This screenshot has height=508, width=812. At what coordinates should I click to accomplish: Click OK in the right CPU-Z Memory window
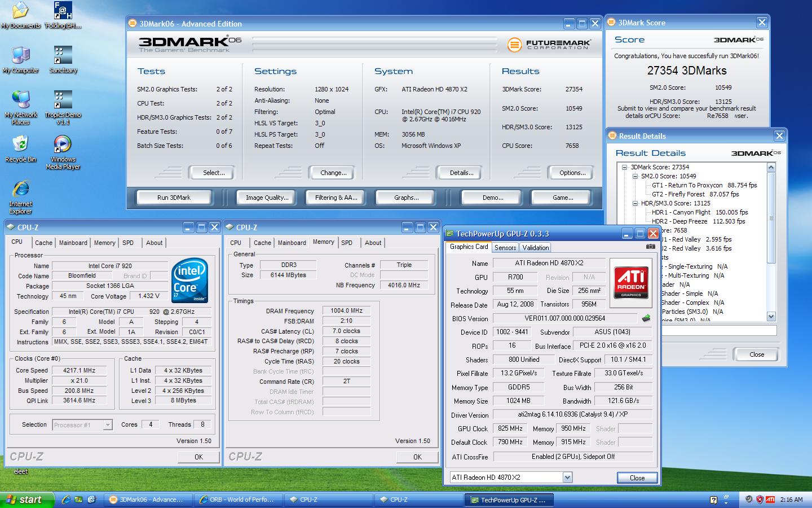point(417,457)
